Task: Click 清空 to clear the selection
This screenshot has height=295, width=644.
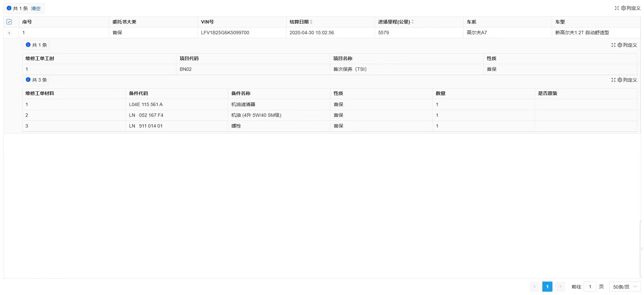Action: [x=36, y=8]
